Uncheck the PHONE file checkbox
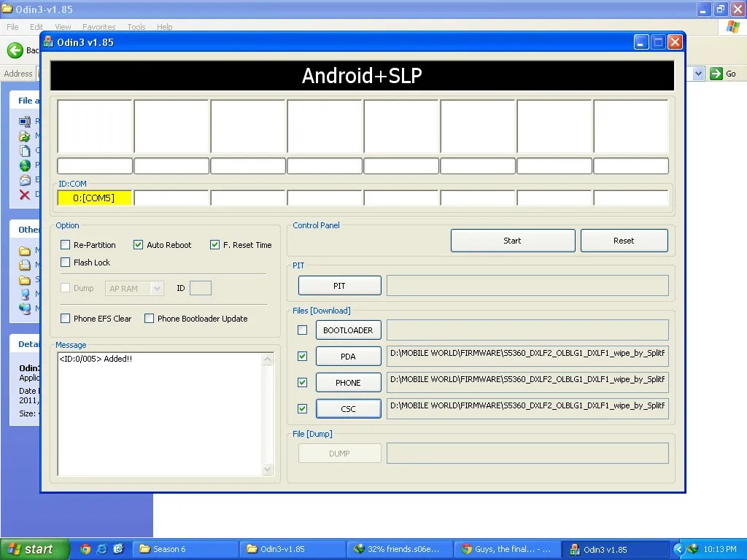The width and height of the screenshot is (747, 560). (303, 382)
